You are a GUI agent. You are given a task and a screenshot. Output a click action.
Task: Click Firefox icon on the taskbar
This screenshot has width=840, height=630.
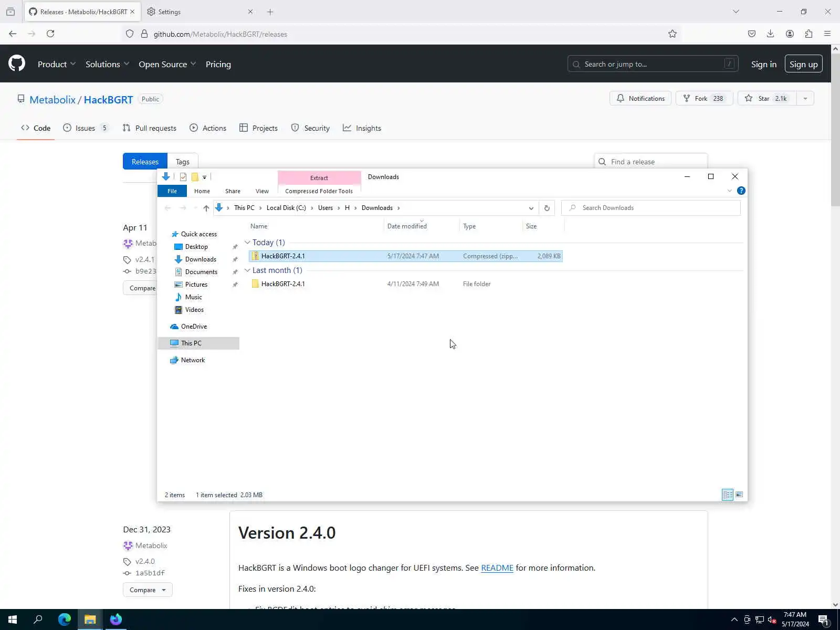pyautogui.click(x=116, y=619)
